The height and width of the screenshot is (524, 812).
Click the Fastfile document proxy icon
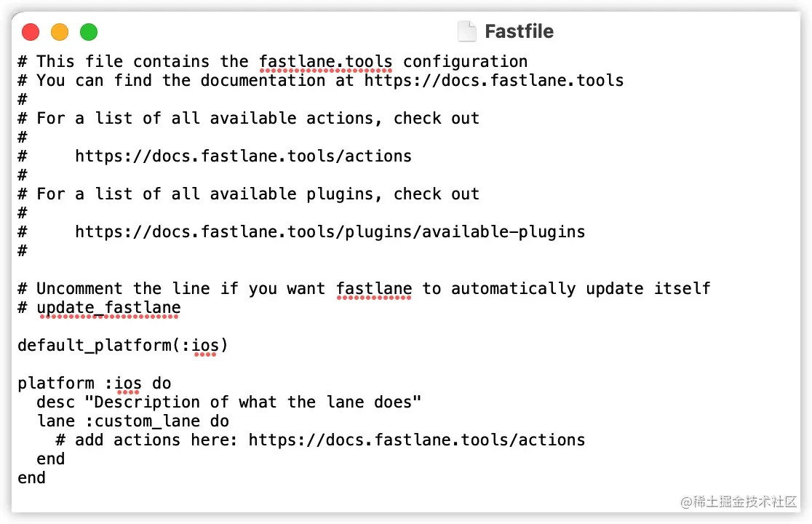(466, 31)
